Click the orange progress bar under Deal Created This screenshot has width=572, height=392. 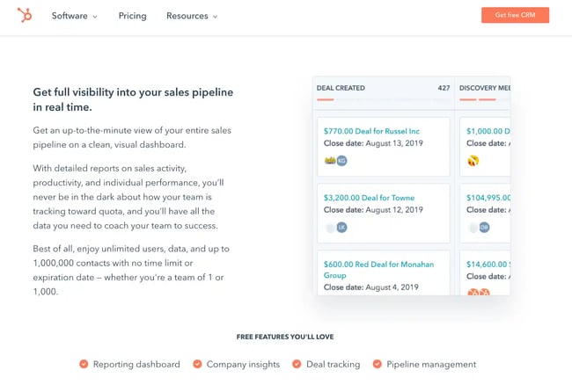point(326,100)
